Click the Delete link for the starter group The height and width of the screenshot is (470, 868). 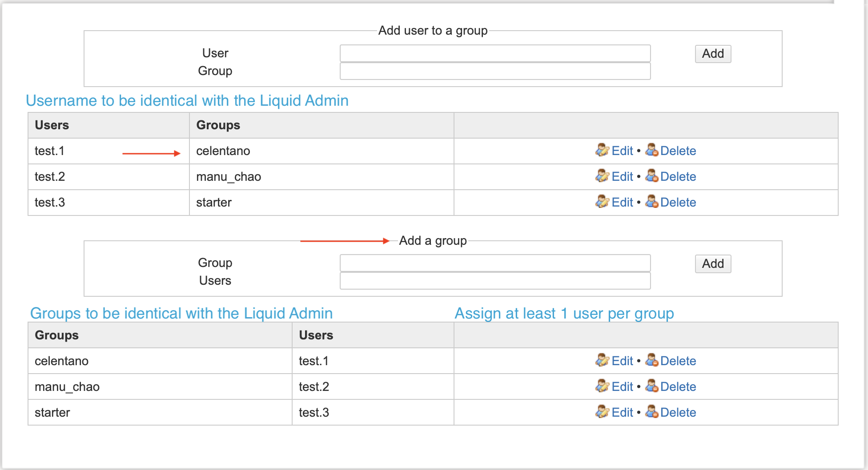[678, 412]
